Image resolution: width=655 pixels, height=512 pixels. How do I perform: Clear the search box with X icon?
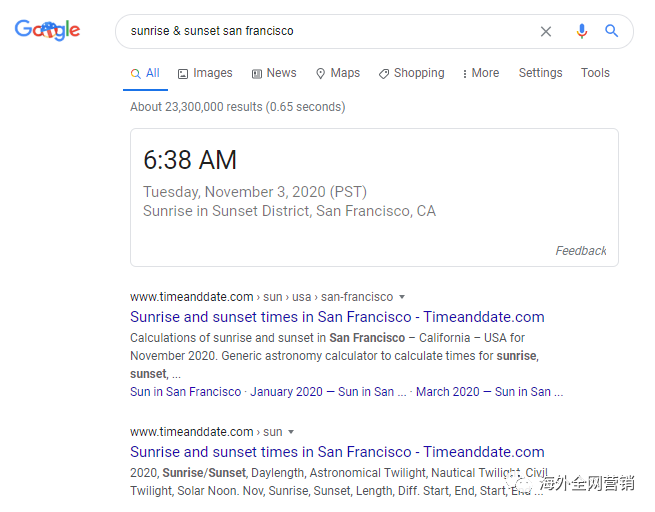click(546, 31)
